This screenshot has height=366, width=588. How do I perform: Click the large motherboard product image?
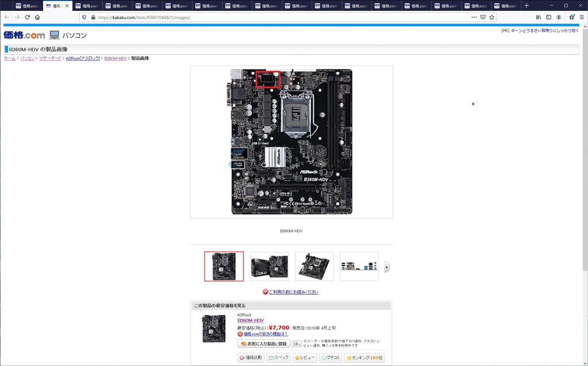tap(291, 142)
